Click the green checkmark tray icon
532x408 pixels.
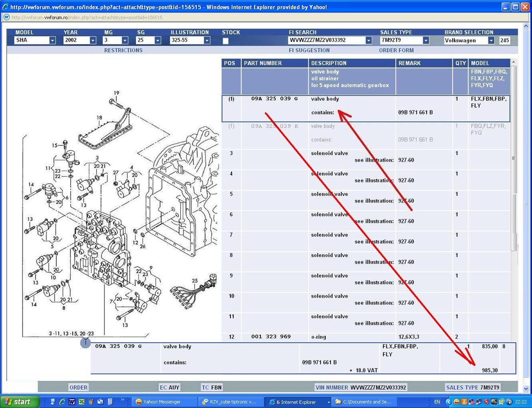501,402
